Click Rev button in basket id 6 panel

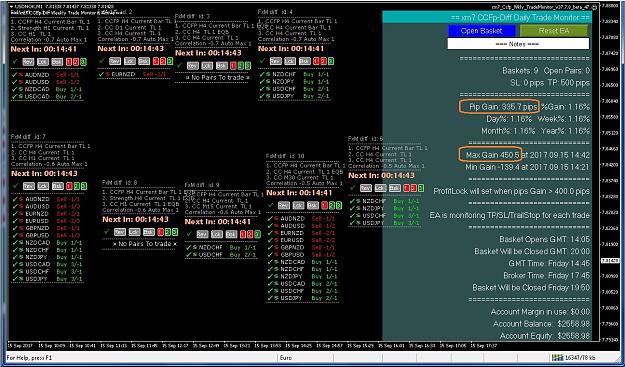click(366, 188)
